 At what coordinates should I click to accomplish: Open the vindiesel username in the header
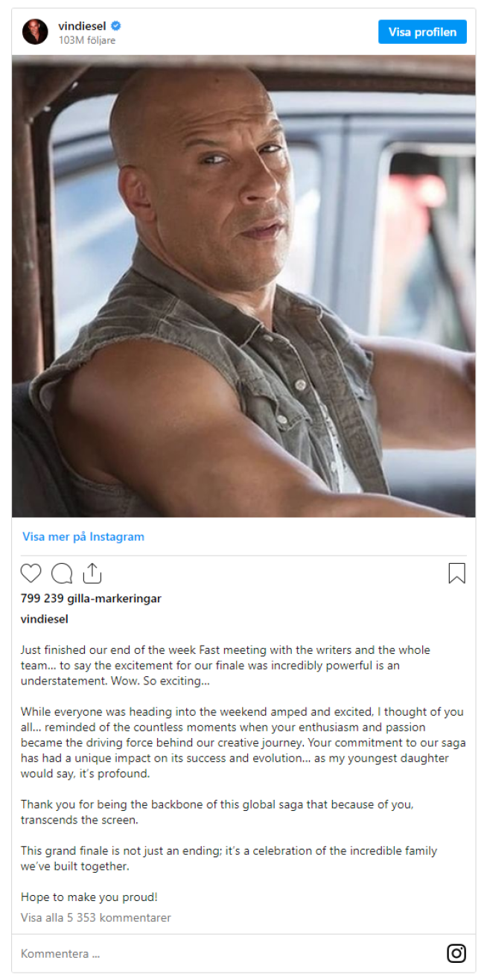coord(82,26)
